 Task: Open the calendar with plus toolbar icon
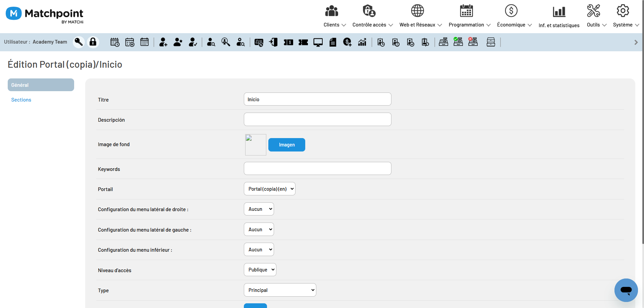[129, 42]
